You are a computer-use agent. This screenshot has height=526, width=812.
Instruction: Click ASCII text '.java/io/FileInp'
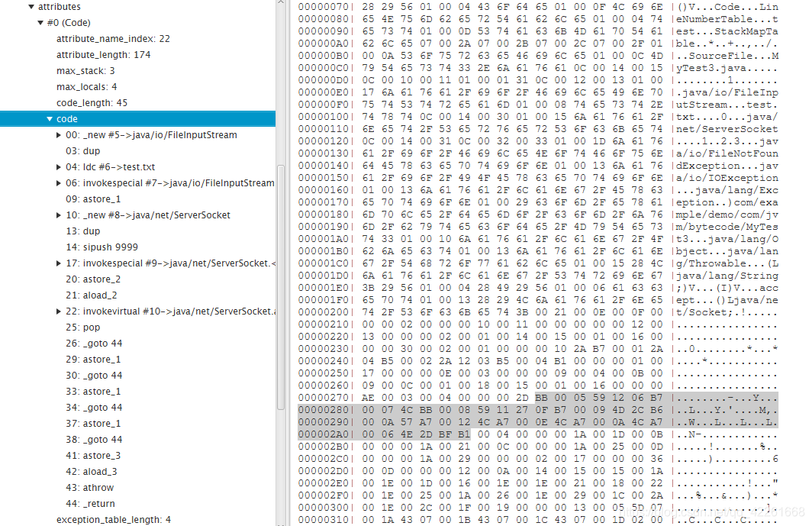click(727, 93)
